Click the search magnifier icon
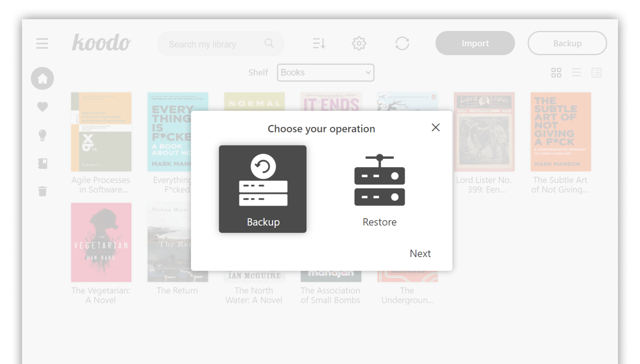Screen dimensions: 640x364 click(x=269, y=43)
